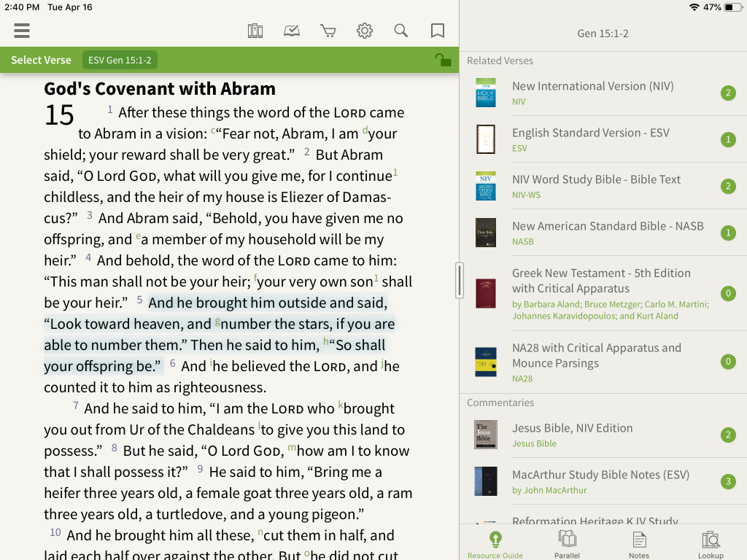The image size is (747, 560).
Task: Tap the Jesus Bible cover thumbnail
Action: tap(485, 435)
